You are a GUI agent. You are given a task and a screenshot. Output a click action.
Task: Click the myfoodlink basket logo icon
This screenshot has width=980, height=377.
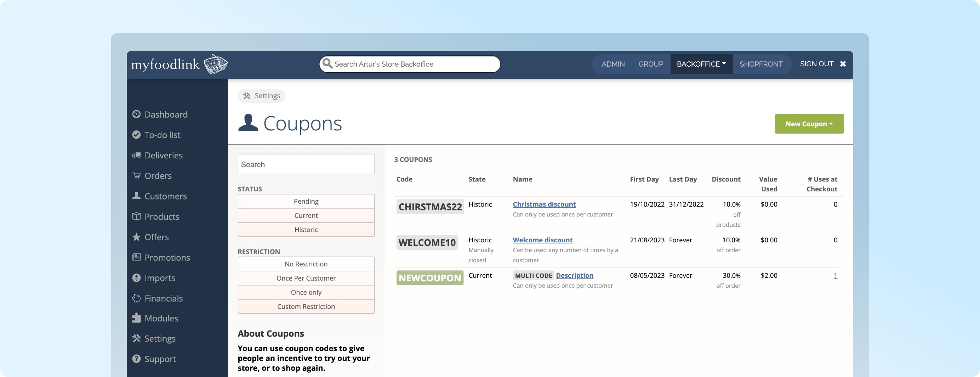click(216, 64)
